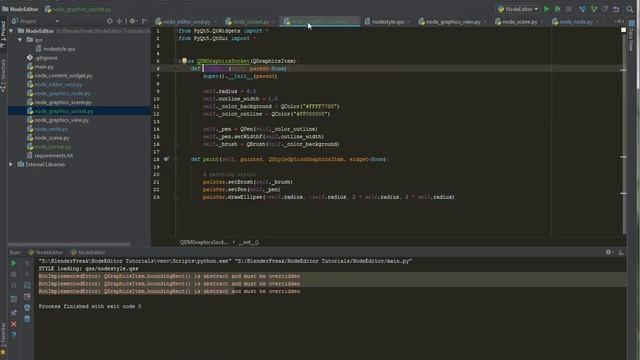Open Search Everywhere magnifier icon

click(630, 9)
